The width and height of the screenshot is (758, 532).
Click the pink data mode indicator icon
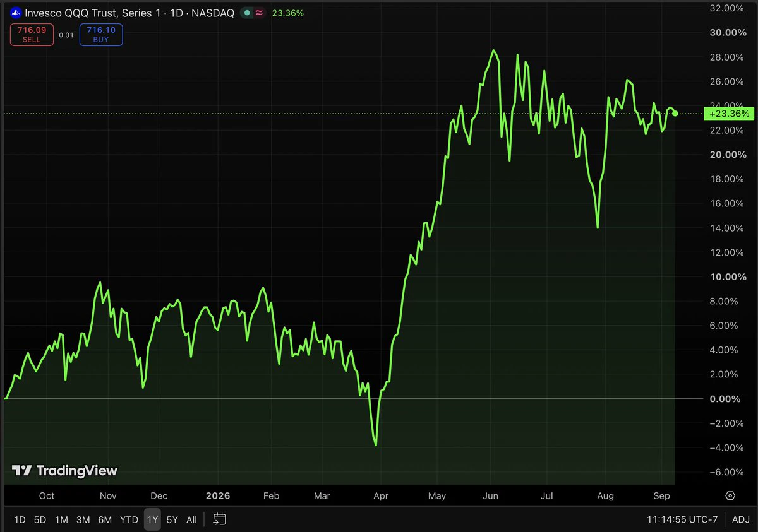coord(259,13)
